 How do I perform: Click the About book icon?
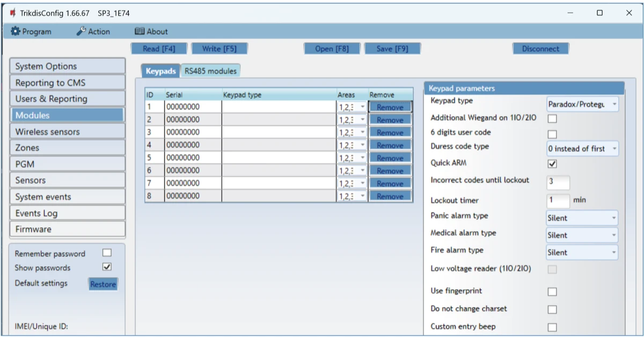(x=140, y=32)
